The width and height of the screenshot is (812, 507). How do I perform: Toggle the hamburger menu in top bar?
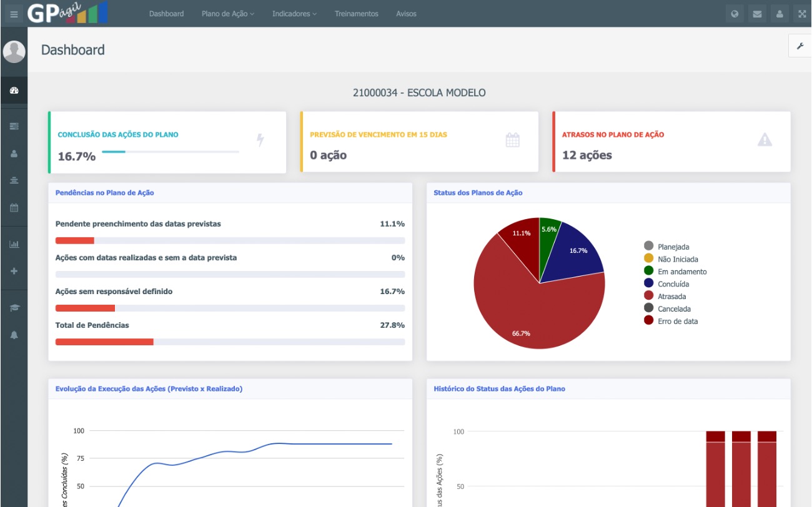click(x=14, y=14)
